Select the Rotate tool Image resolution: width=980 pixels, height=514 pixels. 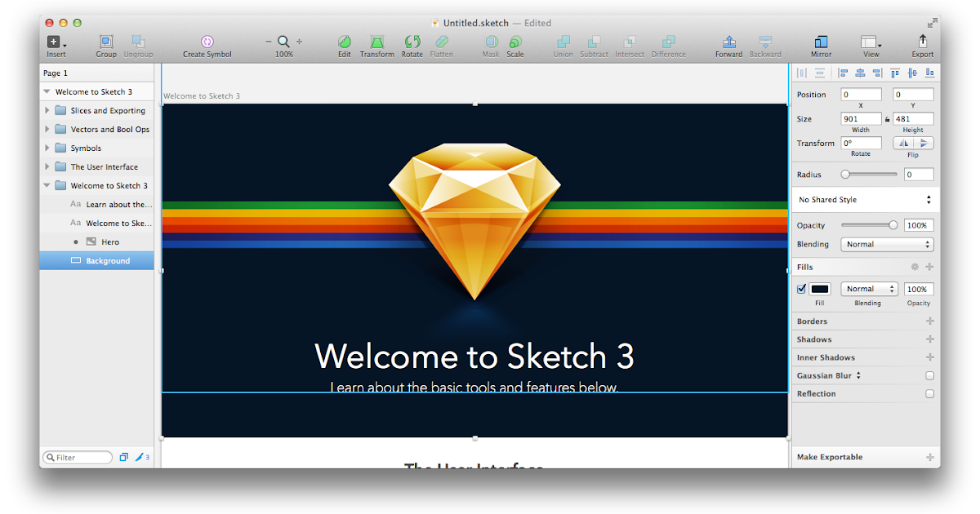click(x=412, y=41)
